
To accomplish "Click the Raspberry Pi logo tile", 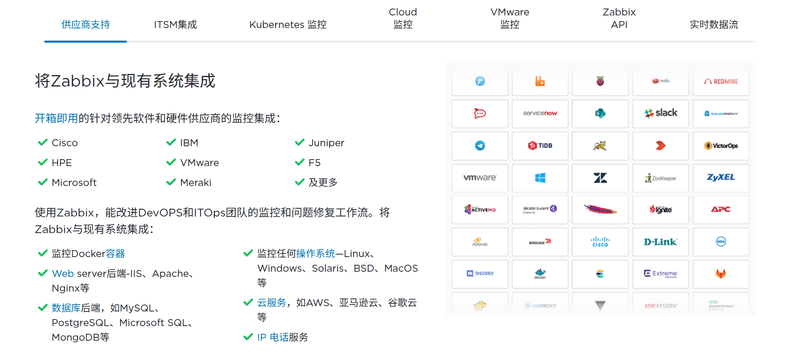I will [600, 82].
